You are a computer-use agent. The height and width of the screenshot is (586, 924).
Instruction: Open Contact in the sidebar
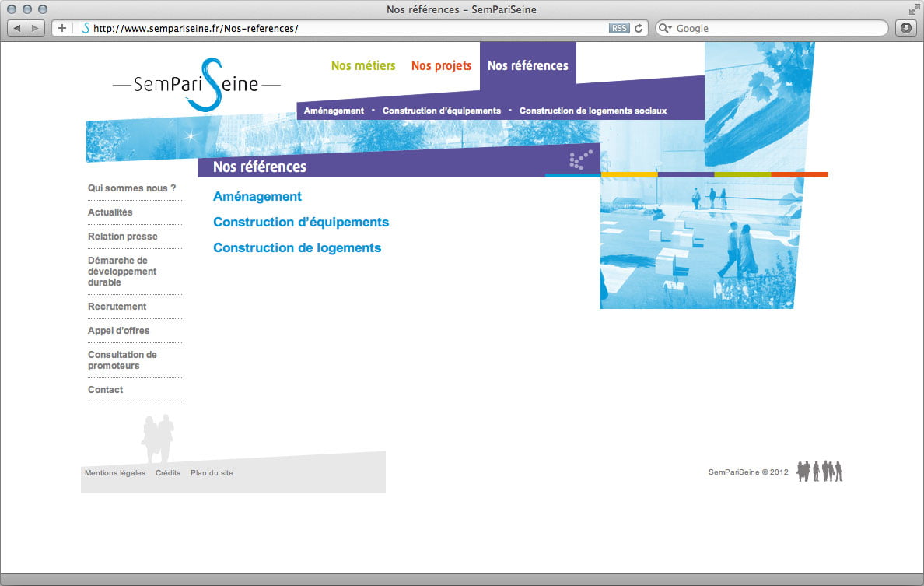pos(106,390)
